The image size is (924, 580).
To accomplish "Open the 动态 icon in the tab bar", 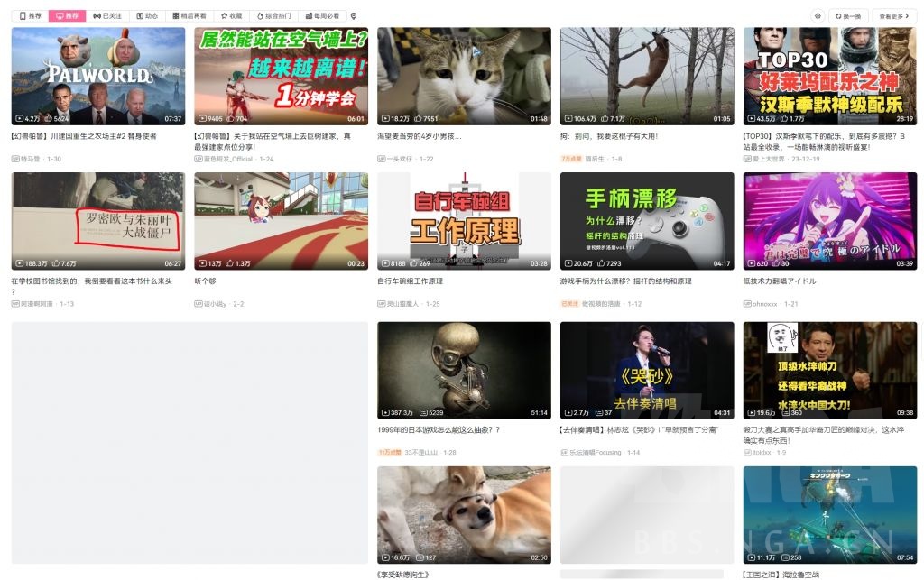I will tap(141, 15).
